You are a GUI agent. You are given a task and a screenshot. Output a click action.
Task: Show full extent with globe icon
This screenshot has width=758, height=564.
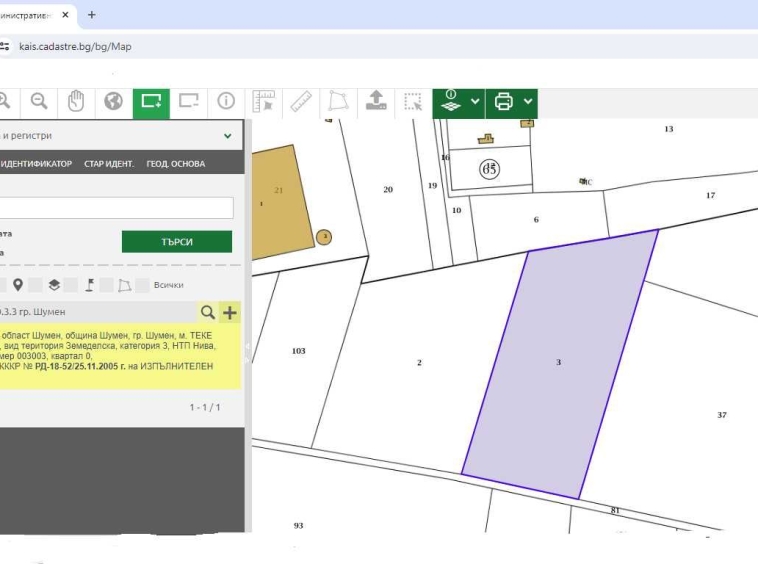click(x=113, y=101)
